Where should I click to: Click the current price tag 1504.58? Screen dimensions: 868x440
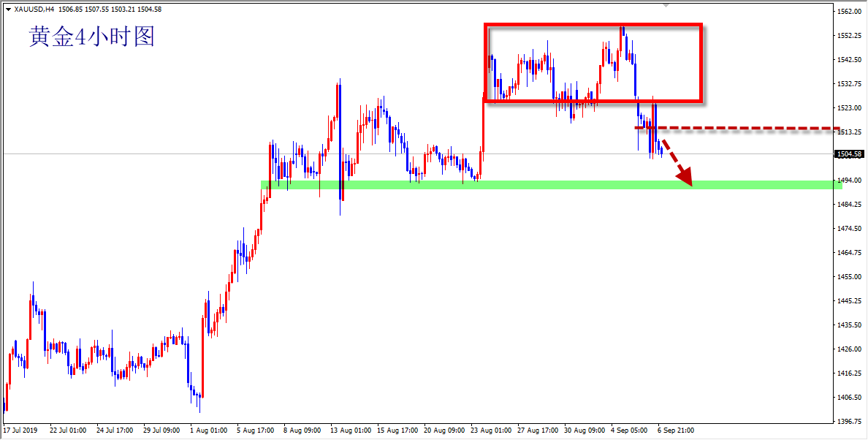(849, 154)
